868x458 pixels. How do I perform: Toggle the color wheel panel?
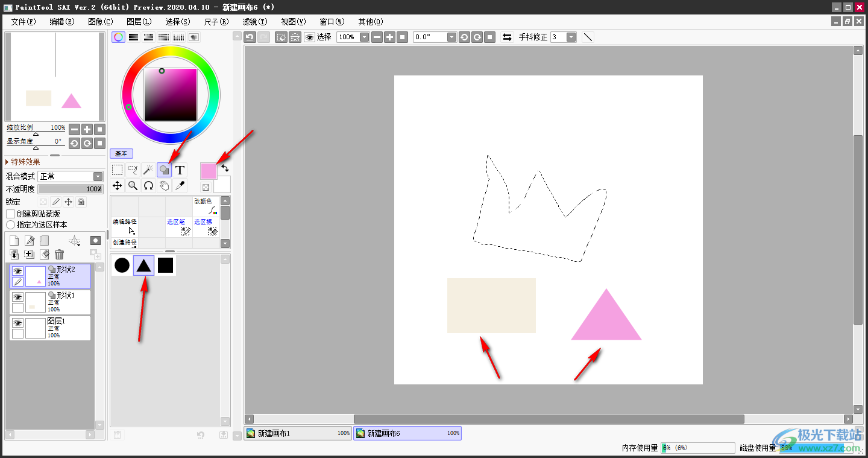(x=119, y=37)
